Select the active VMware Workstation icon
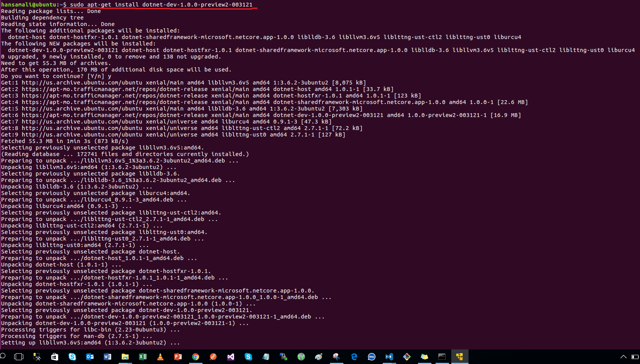This screenshot has width=640, height=364. (460, 357)
